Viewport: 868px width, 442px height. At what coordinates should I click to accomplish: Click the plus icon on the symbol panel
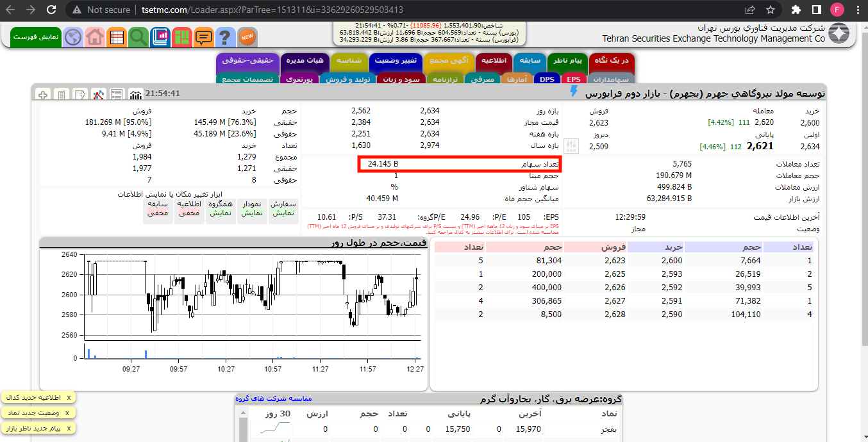(43, 94)
